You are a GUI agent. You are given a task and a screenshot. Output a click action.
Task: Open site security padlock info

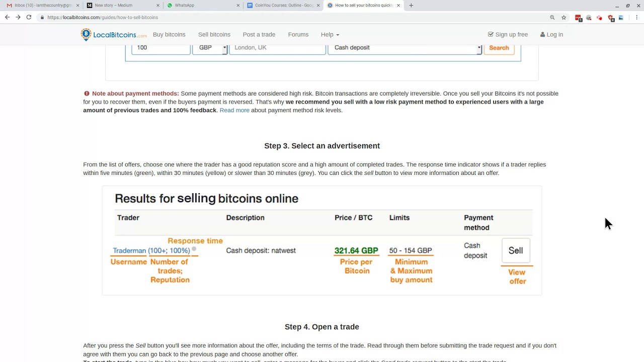42,17
